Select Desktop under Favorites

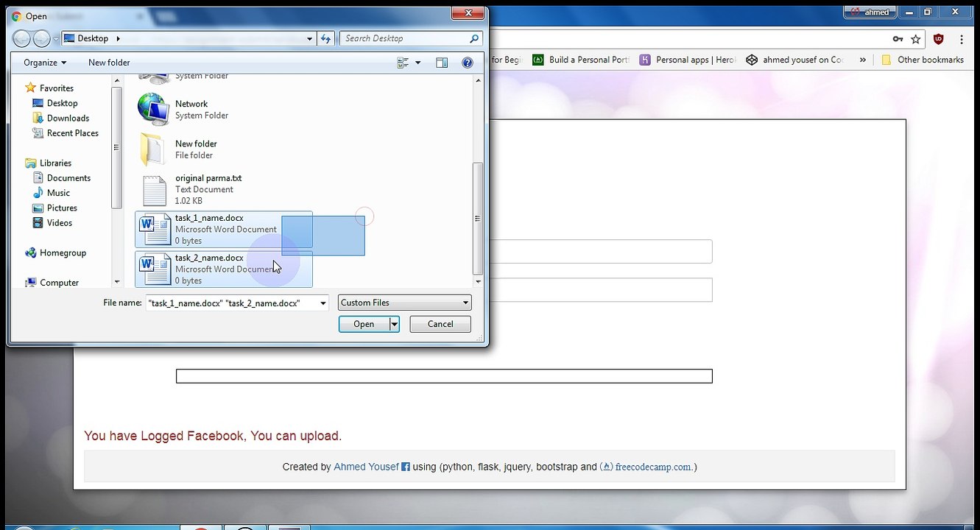click(62, 103)
